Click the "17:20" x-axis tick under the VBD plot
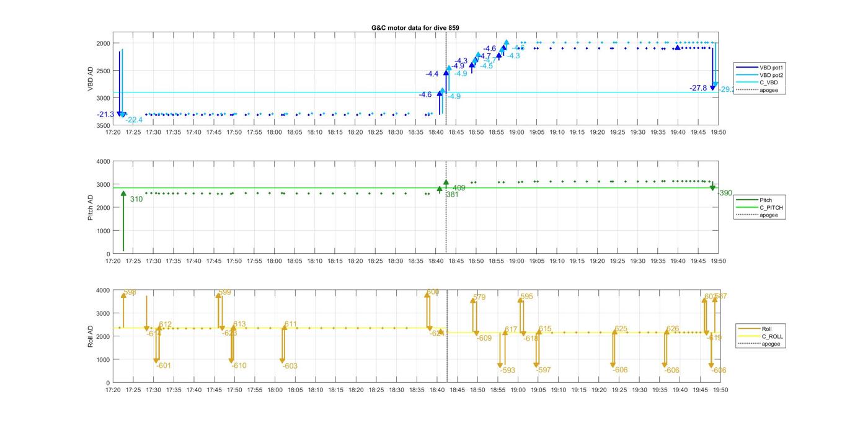This screenshot has width=868, height=430. click(113, 132)
